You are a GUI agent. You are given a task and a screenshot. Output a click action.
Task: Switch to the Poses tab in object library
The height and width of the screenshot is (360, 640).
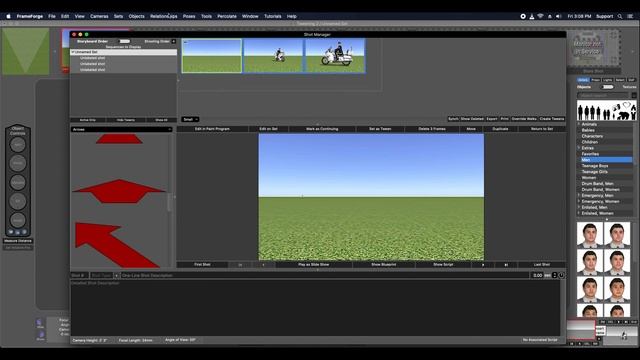tap(596, 80)
